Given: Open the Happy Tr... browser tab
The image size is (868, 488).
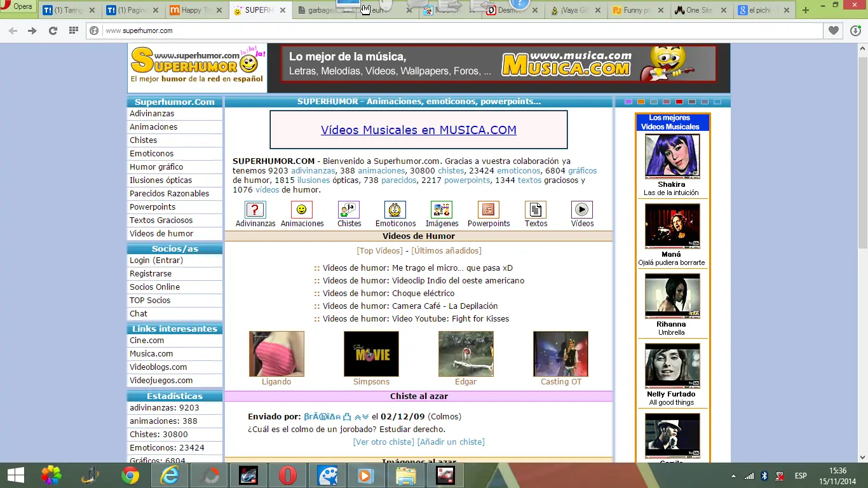Looking at the screenshot, I should click(198, 10).
